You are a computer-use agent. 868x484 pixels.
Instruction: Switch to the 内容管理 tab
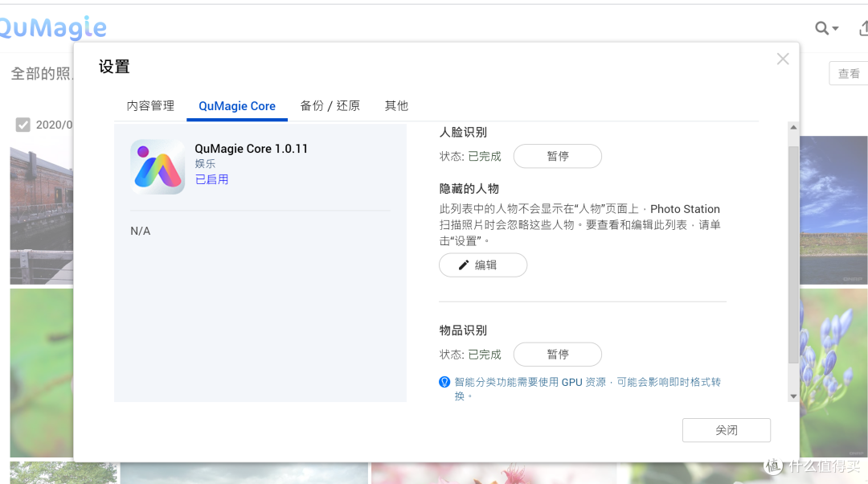pyautogui.click(x=150, y=106)
